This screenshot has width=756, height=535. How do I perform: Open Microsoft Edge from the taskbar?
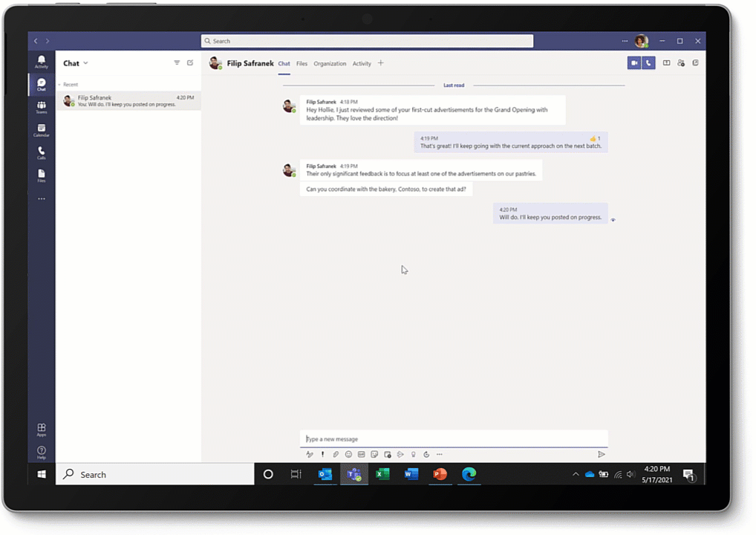click(x=469, y=474)
